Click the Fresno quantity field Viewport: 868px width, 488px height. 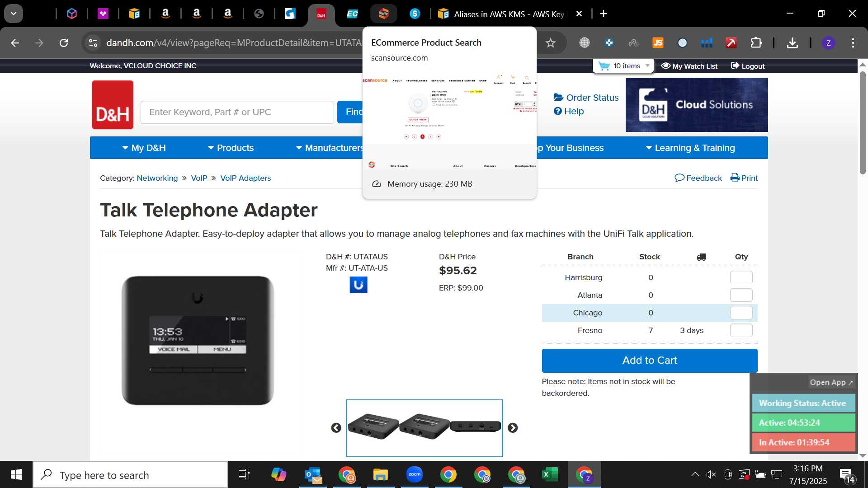[x=741, y=330]
